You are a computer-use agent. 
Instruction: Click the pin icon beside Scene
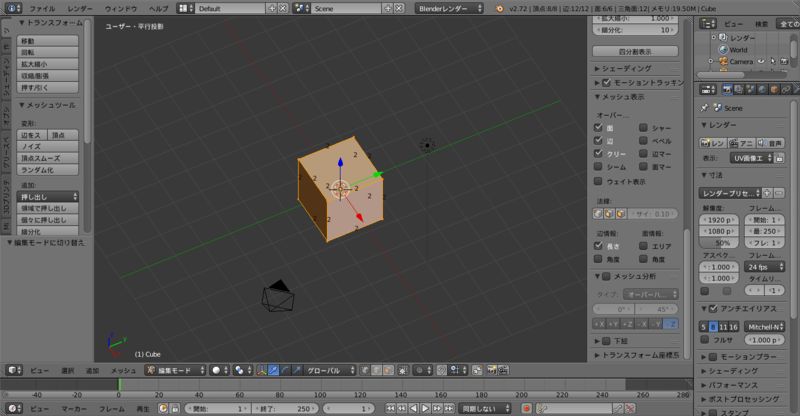click(x=705, y=108)
